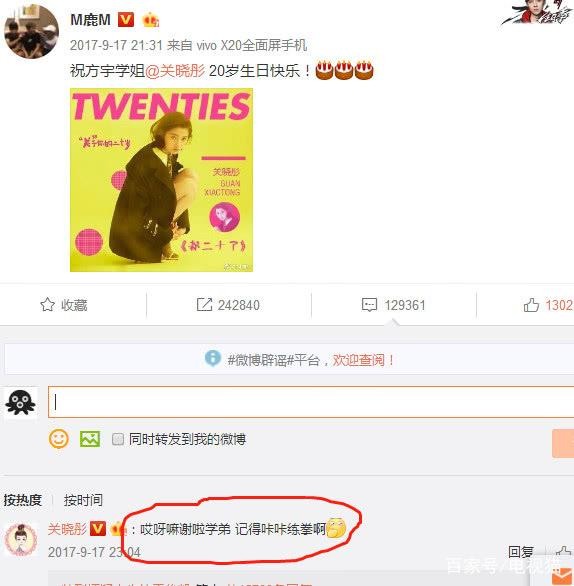Screen dimensions: 574x586
Task: Sort comments by 按时间
Action: [83, 500]
